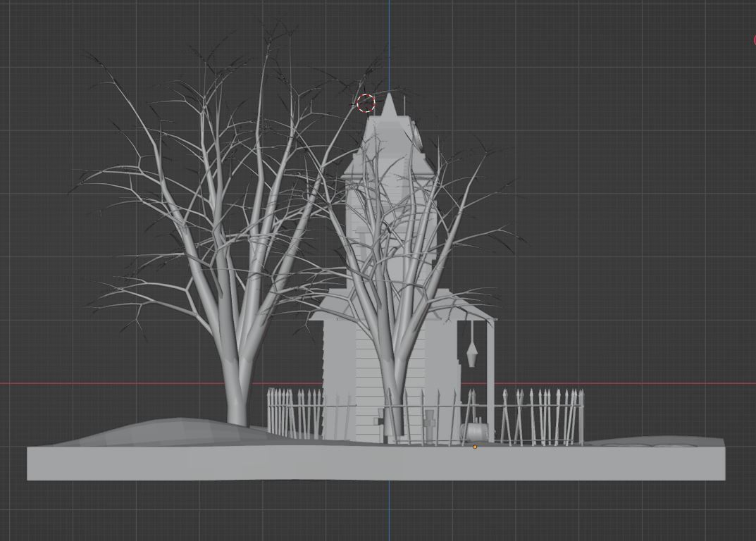The width and height of the screenshot is (756, 541).
Task: Select the church steeple spire
Action: point(390,113)
